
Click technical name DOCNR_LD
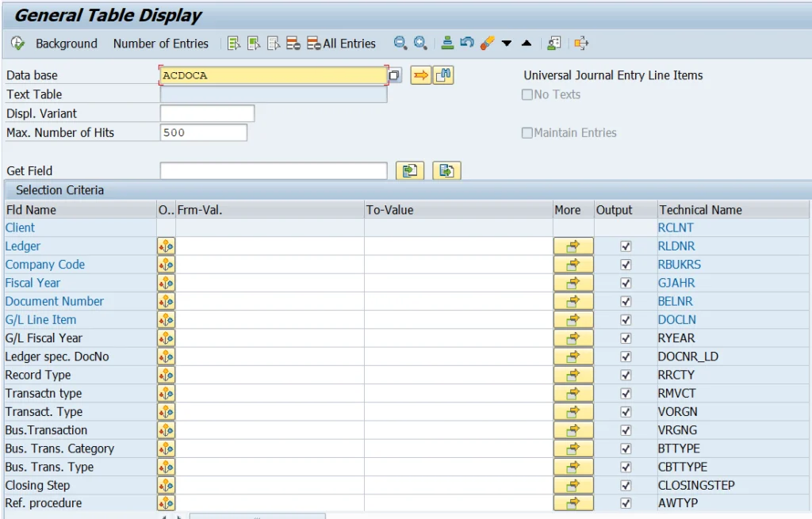click(x=688, y=357)
